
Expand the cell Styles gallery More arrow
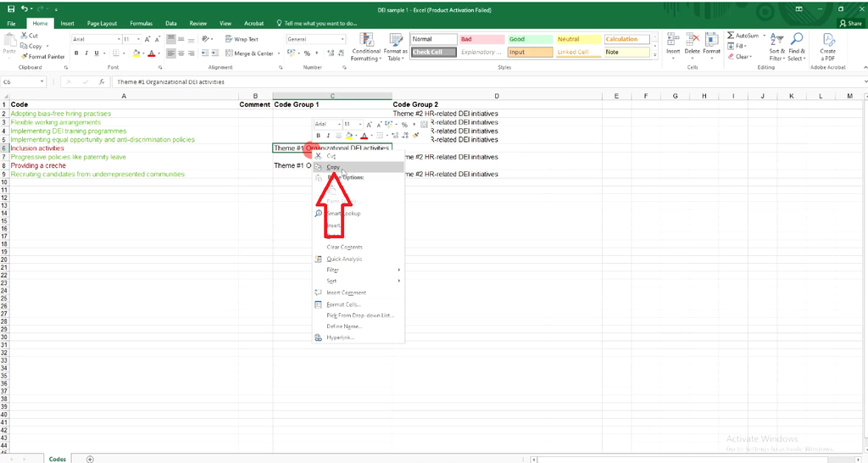coord(655,55)
